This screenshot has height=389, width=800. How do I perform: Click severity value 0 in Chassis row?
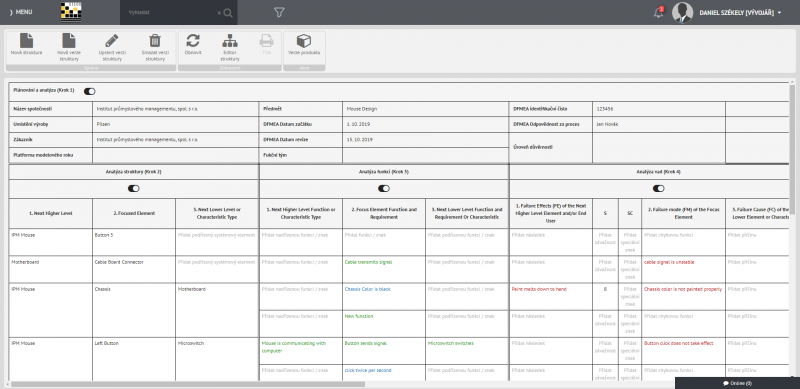[x=605, y=289]
